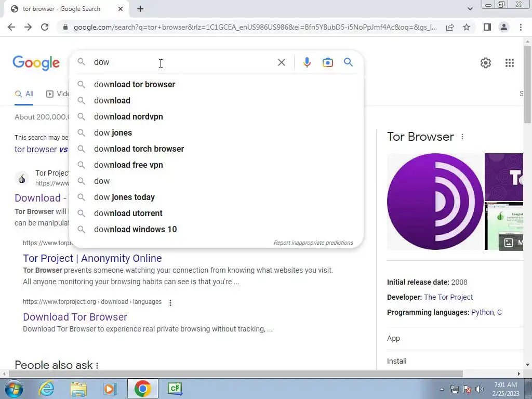Click the horizontal scrollbar thumb
Viewport: 532px width, 399px height.
point(236,374)
